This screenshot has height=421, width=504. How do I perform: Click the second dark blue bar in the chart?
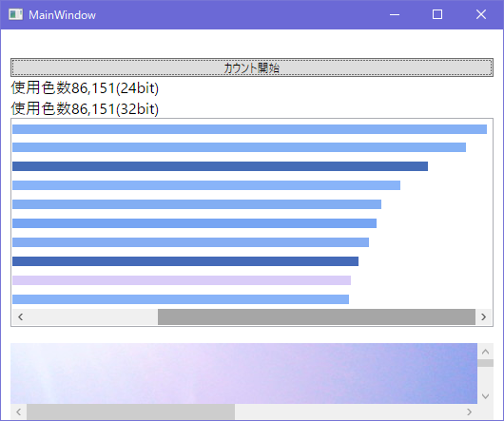tap(185, 261)
